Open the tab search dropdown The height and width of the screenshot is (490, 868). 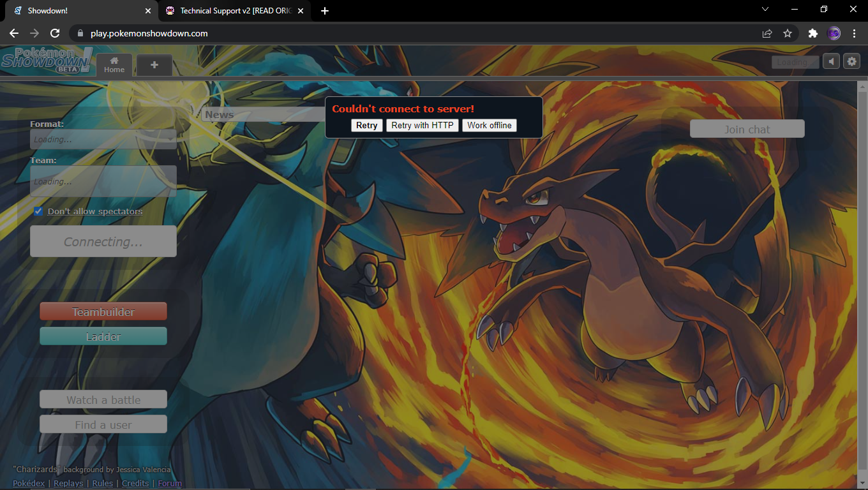click(x=766, y=9)
